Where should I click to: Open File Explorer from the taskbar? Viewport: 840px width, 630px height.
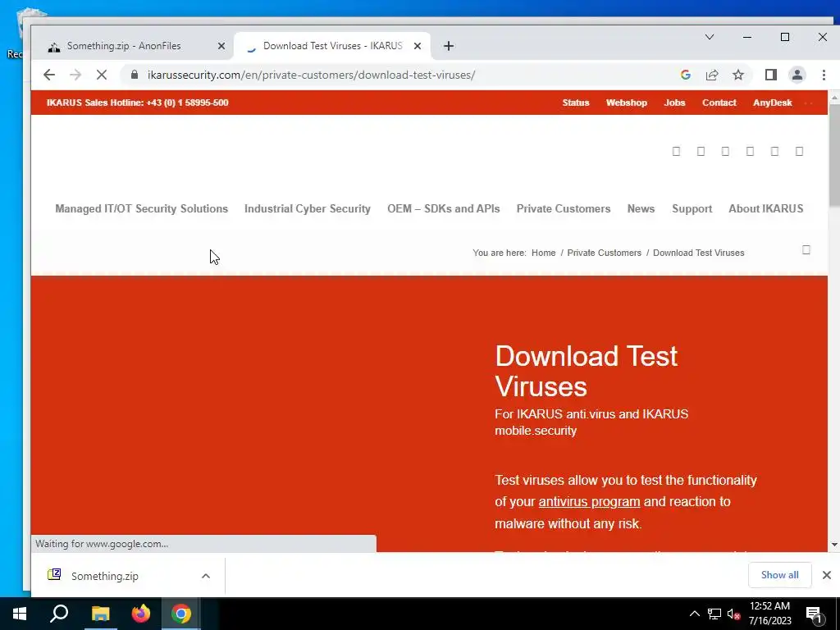[100, 614]
